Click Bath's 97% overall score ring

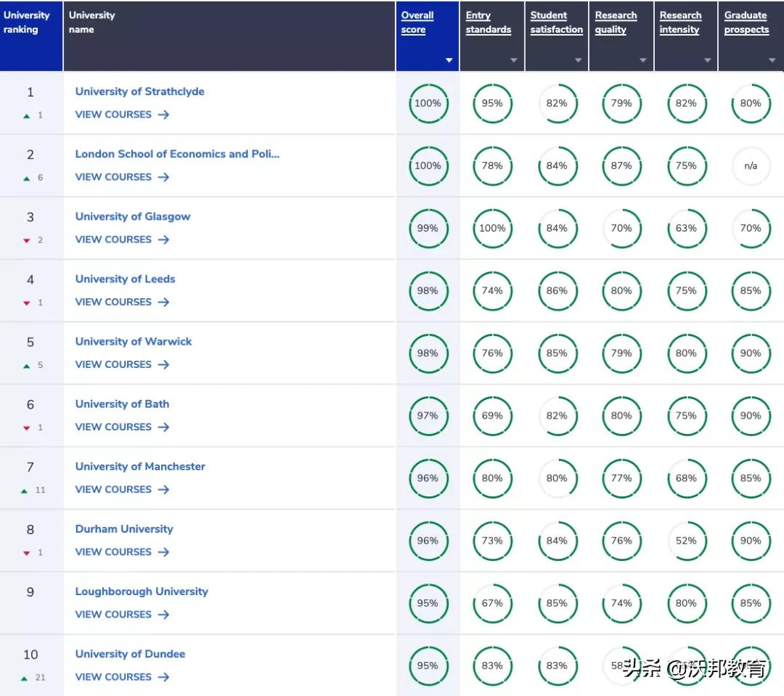coord(428,416)
